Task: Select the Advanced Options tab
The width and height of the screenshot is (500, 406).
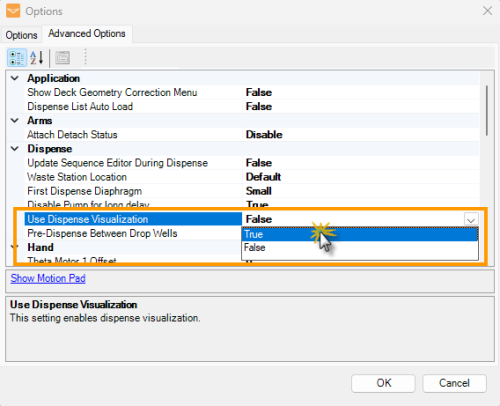Action: (x=87, y=34)
